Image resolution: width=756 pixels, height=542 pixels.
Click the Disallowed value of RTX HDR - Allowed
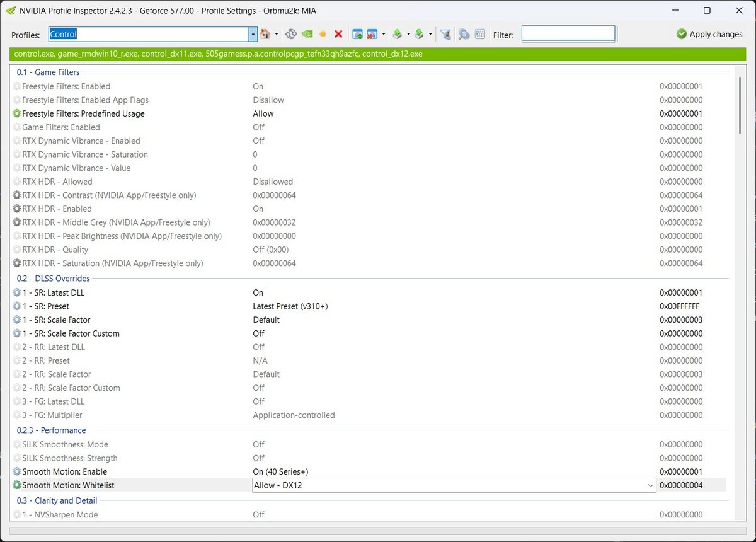[x=273, y=182]
